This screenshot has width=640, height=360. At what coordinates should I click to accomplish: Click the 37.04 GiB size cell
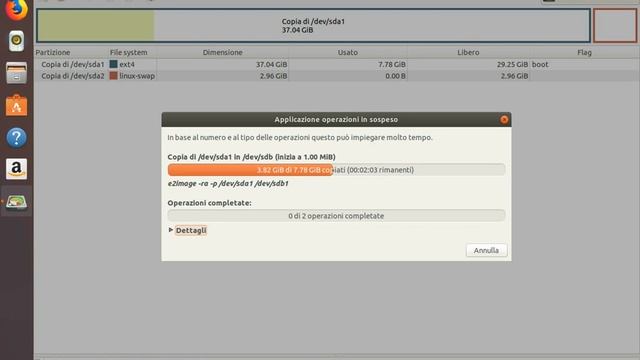click(x=271, y=64)
